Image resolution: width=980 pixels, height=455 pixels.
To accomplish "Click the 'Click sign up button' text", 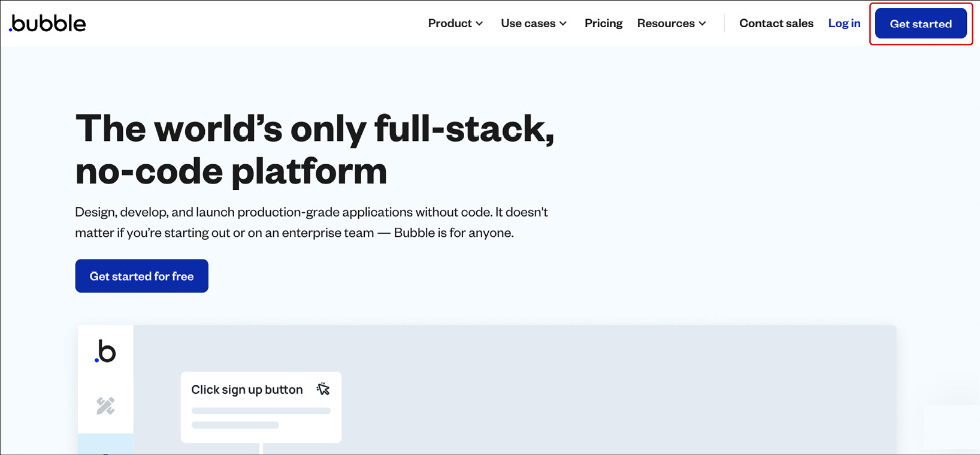I will pyautogui.click(x=247, y=390).
